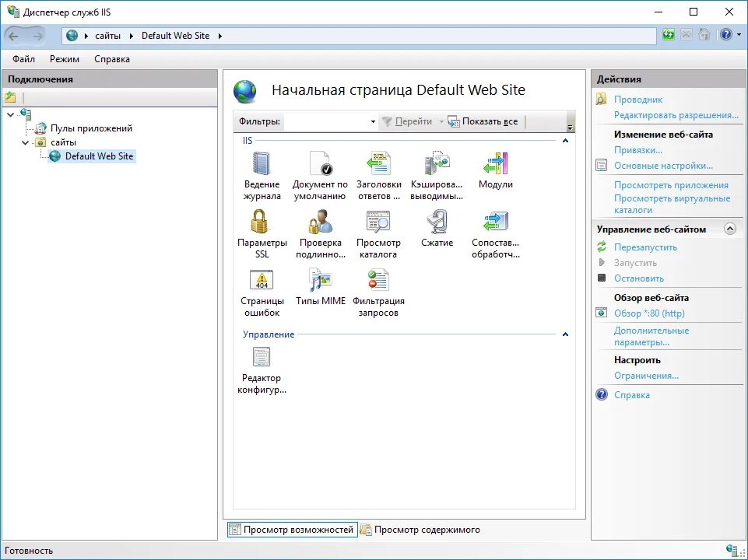This screenshot has height=560, width=748.
Task: Open the Ограничения link
Action: (x=646, y=376)
